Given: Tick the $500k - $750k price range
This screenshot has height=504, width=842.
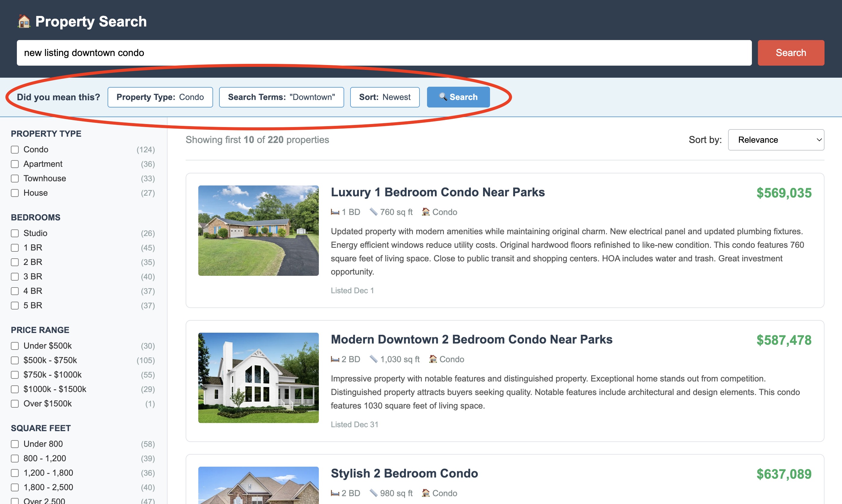Looking at the screenshot, I should [x=15, y=360].
